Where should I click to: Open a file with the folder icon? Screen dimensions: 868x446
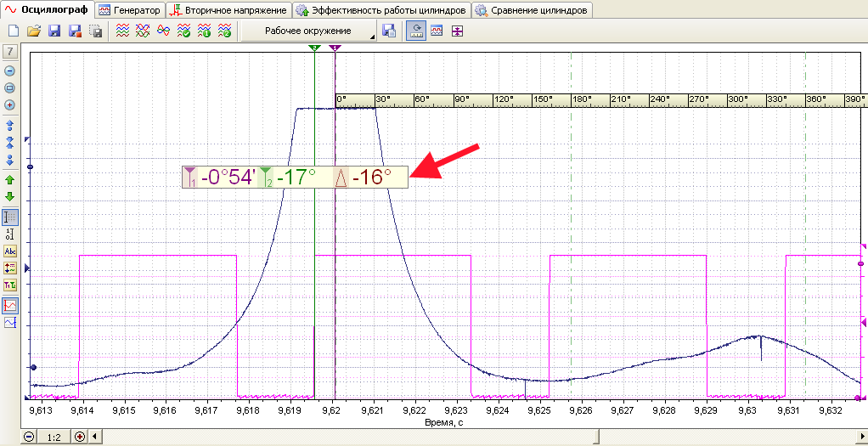coord(34,31)
